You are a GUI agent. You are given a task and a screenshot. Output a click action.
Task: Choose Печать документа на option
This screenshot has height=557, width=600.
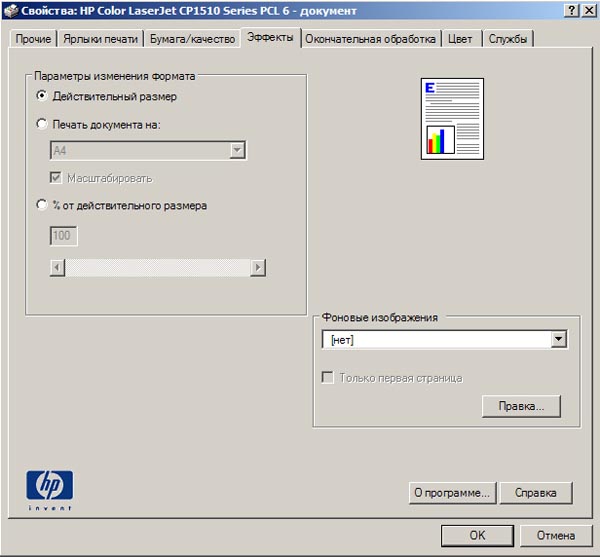tap(42, 124)
